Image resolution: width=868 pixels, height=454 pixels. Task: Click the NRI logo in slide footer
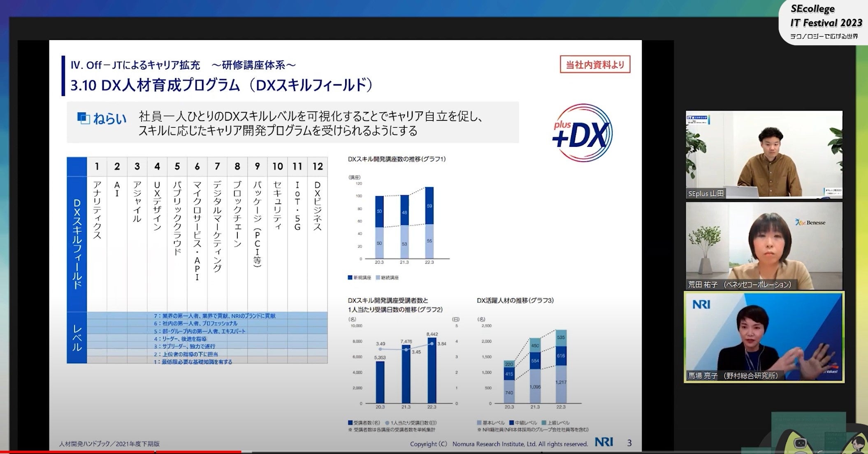click(x=603, y=442)
